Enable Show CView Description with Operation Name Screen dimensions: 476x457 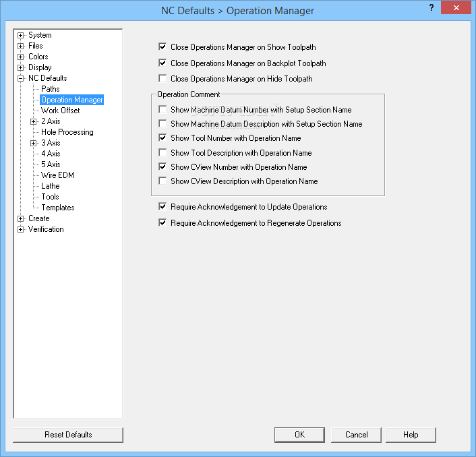coord(162,181)
